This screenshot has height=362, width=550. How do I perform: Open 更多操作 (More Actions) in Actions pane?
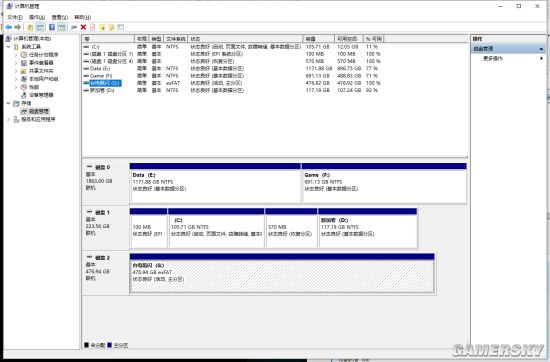point(493,58)
